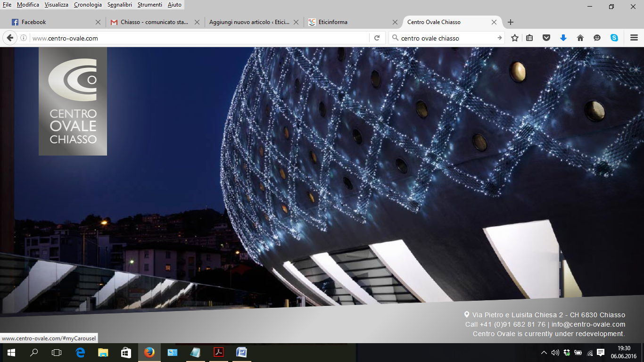Open the Aiuto menu
The image size is (644, 362).
click(174, 5)
